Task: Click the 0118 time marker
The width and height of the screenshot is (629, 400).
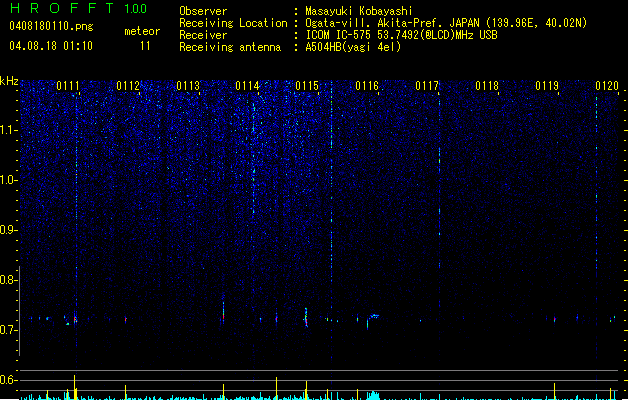Action: pos(487,86)
